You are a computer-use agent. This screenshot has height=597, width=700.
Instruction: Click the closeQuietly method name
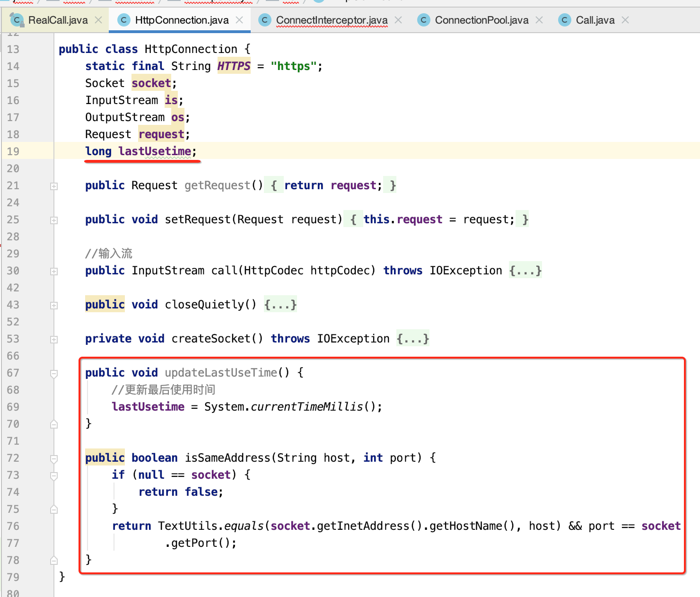(x=204, y=305)
